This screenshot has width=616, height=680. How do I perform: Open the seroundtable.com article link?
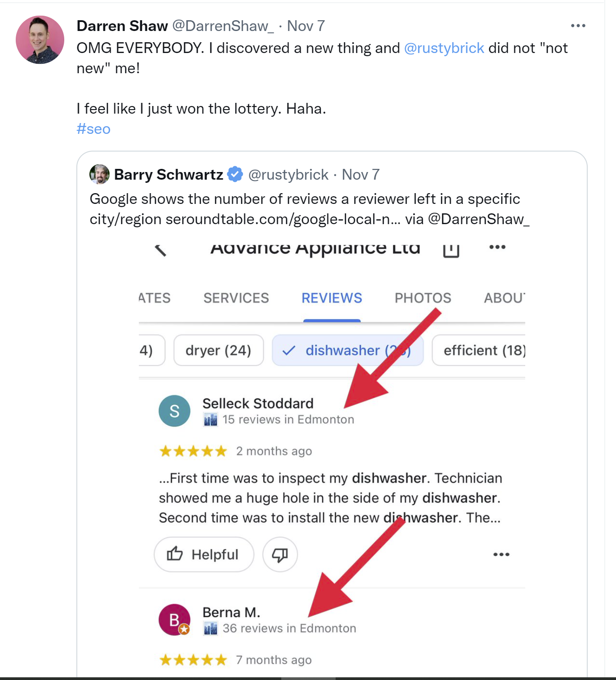(x=283, y=219)
